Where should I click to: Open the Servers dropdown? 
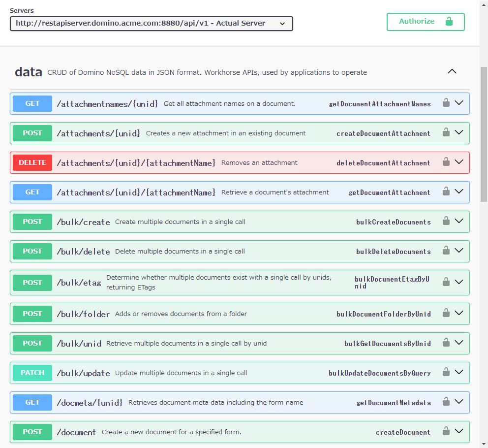[x=151, y=23]
